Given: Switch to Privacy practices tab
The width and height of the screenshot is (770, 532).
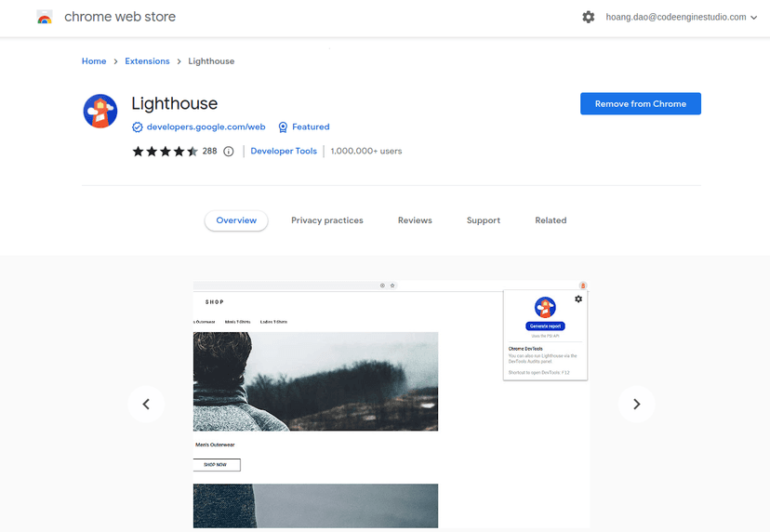Looking at the screenshot, I should tap(327, 220).
